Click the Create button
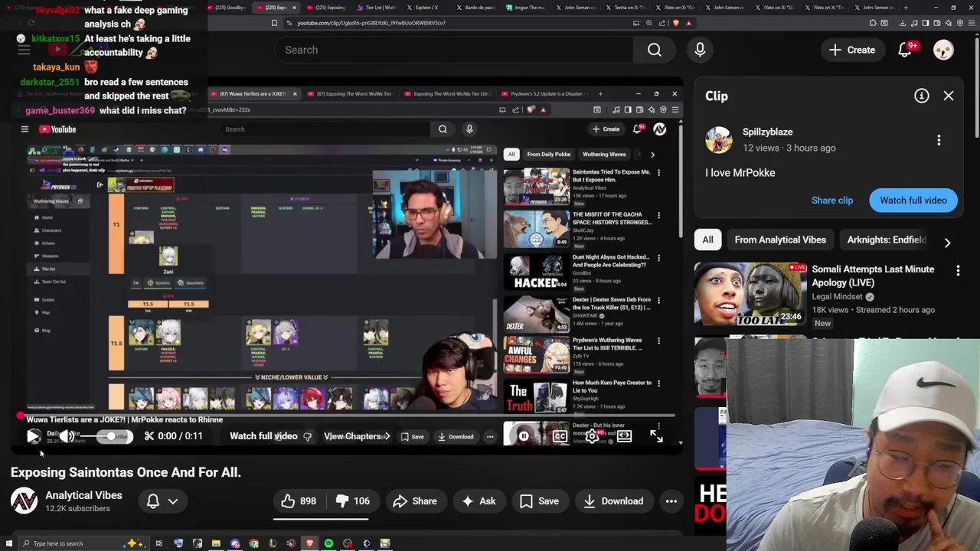Image resolution: width=980 pixels, height=551 pixels. pyautogui.click(x=852, y=50)
